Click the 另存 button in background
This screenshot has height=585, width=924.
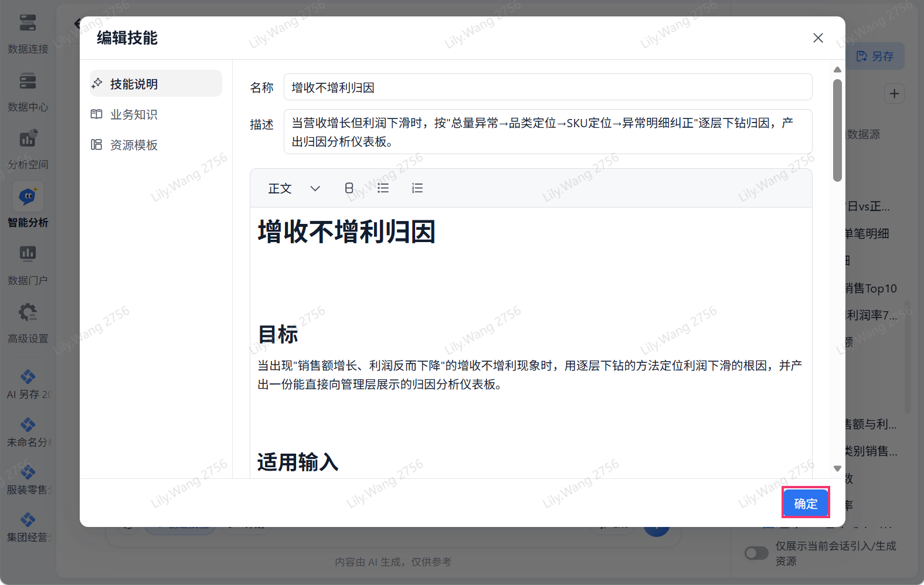pyautogui.click(x=875, y=56)
